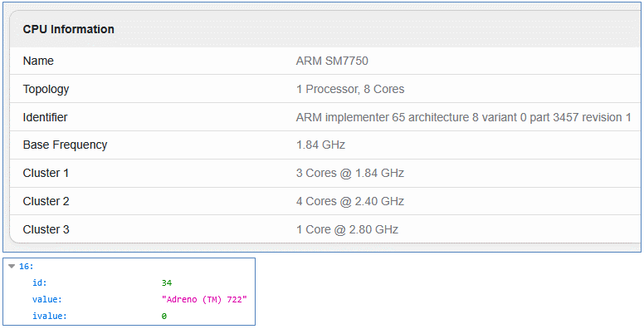The image size is (644, 329).
Task: Click the CPU Information heading
Action: coord(69,29)
